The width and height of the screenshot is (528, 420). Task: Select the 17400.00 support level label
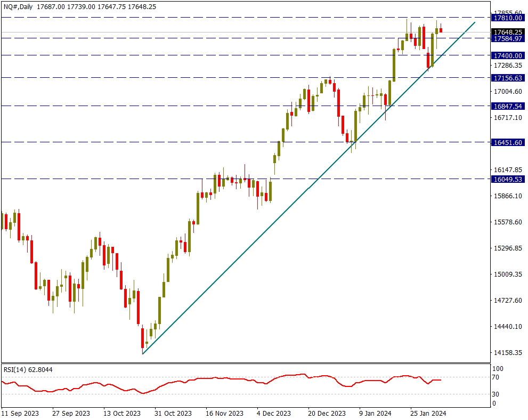click(508, 56)
